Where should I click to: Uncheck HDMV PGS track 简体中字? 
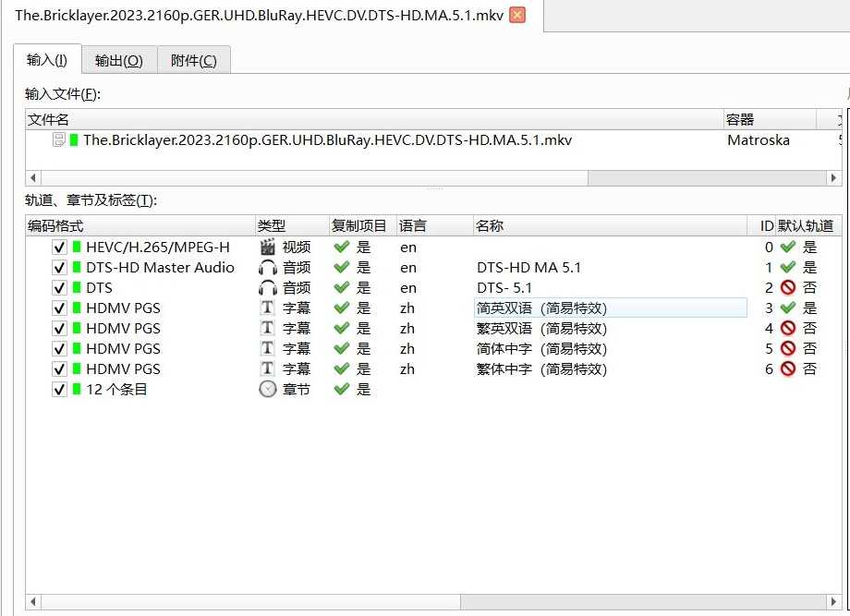pos(59,348)
